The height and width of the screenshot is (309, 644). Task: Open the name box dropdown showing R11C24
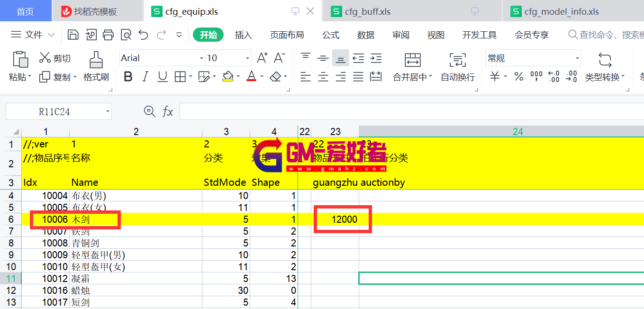(x=108, y=112)
